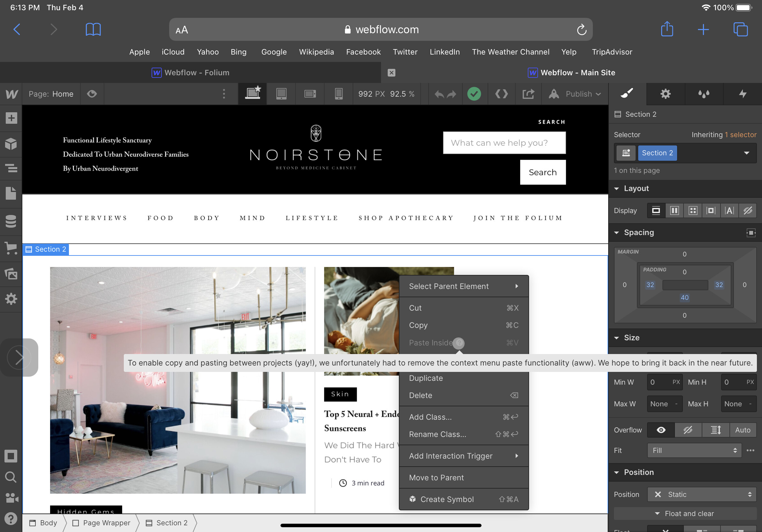Open the Interactions lightning tab
Image resolution: width=762 pixels, height=532 pixels.
point(743,94)
